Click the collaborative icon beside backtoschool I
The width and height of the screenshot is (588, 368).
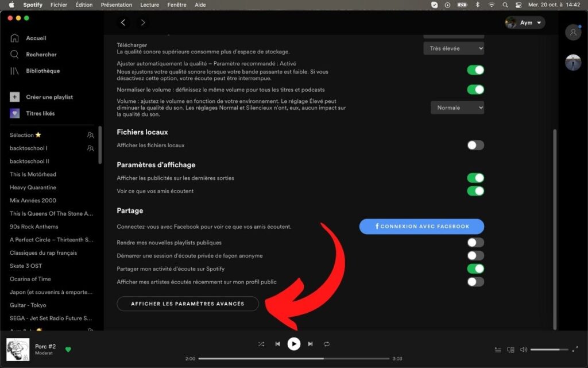pos(90,148)
